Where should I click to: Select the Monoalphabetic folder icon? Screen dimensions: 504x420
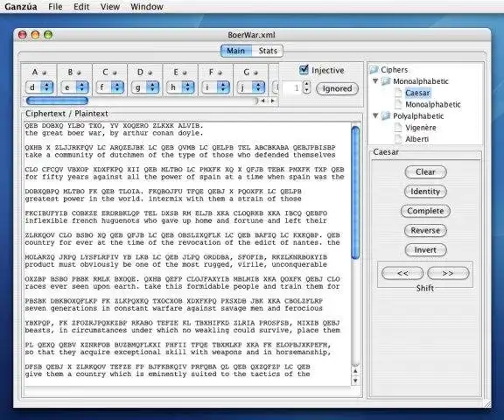tap(386, 81)
